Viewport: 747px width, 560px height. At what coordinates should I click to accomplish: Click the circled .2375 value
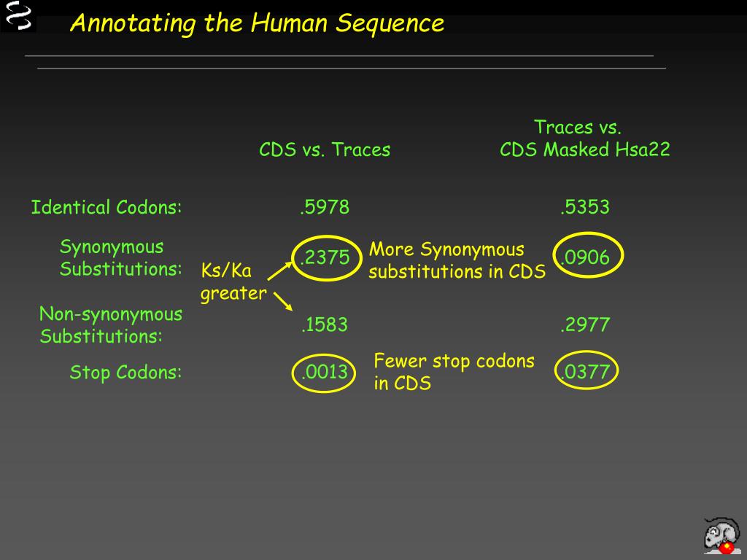click(x=325, y=257)
